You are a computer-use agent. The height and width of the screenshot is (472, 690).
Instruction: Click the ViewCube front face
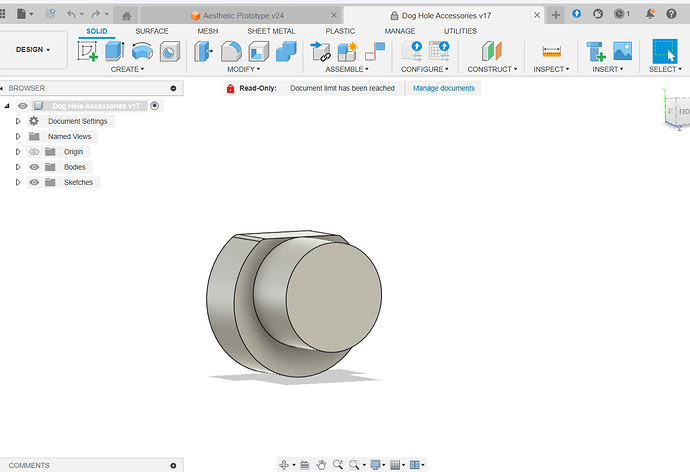[682, 112]
